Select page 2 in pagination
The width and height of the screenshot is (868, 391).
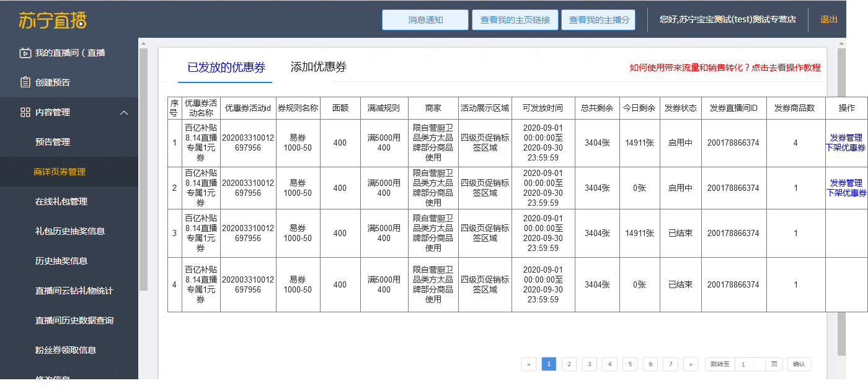(569, 364)
